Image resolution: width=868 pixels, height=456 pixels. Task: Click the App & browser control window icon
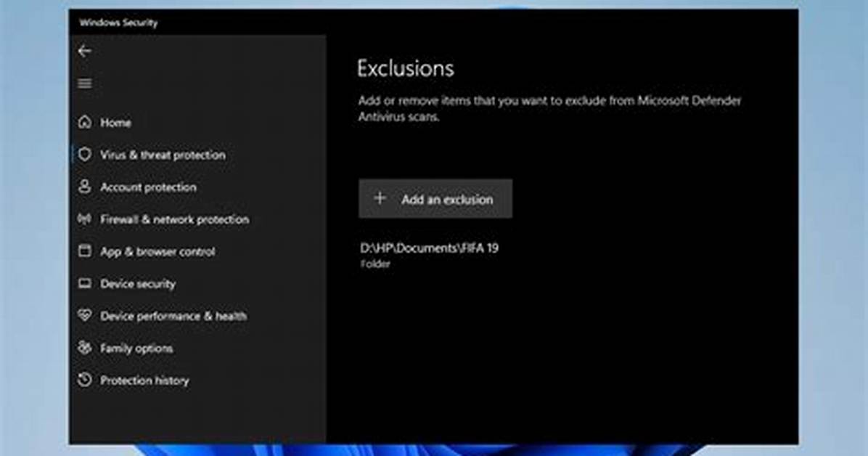click(85, 251)
